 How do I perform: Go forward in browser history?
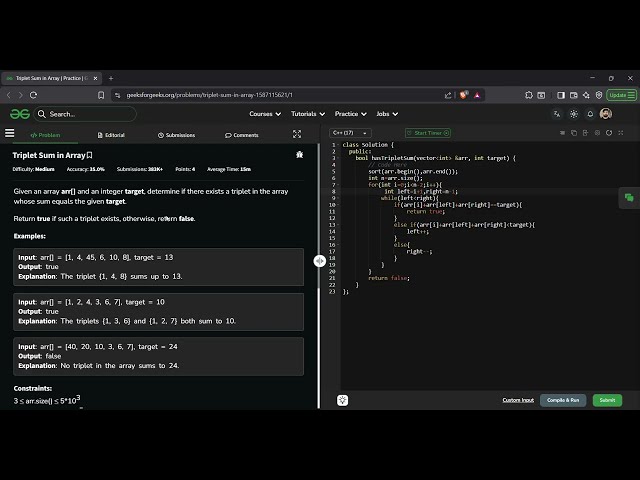20,95
